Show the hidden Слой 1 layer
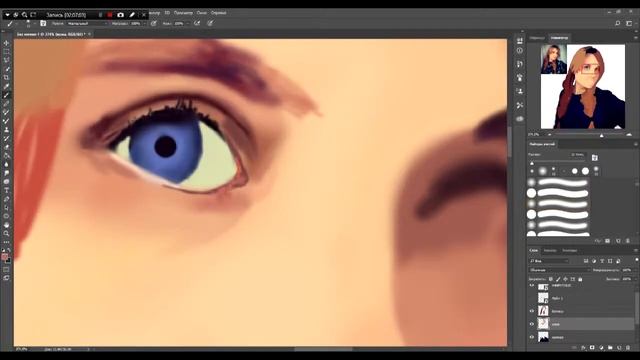Screen dimensions: 640x360 532,298
